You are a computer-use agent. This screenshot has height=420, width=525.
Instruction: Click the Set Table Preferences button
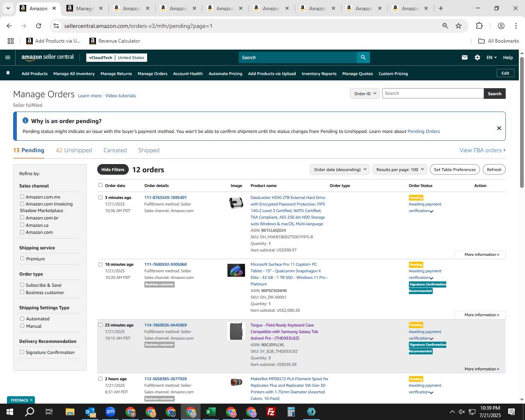coord(455,169)
